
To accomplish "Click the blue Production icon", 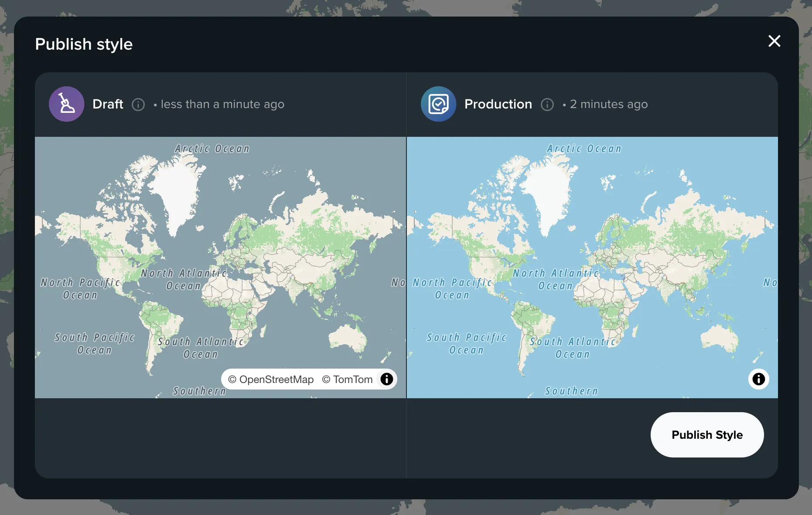I will click(x=438, y=104).
